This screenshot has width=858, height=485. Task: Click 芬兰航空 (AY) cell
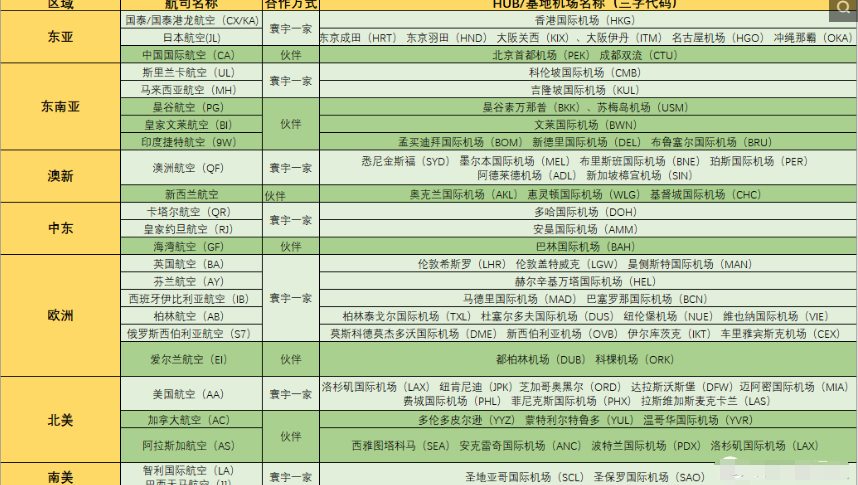[x=192, y=281]
